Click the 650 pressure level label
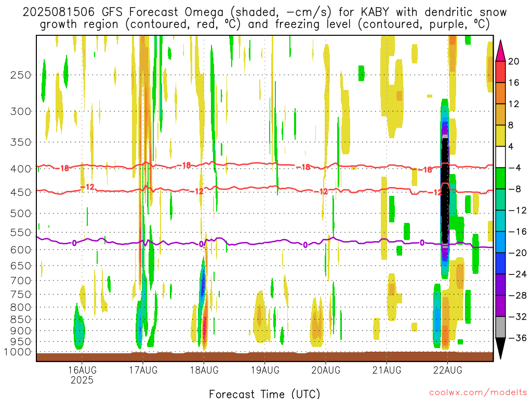Image resolution: width=532 pixels, height=399 pixels. point(21,265)
